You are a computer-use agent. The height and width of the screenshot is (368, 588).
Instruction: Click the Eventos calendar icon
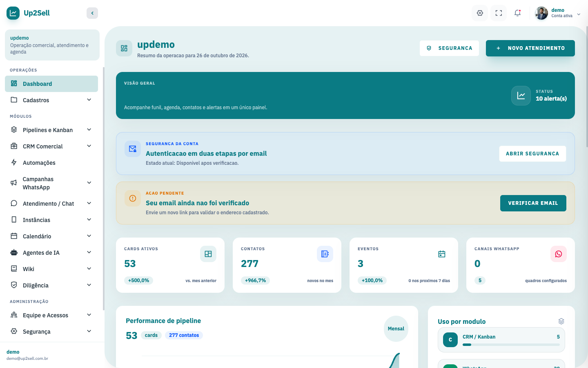point(442,254)
